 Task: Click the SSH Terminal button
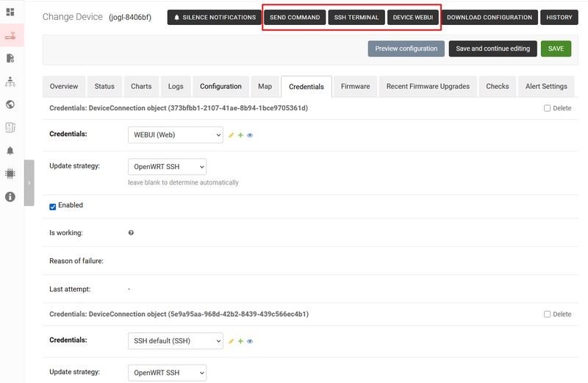(356, 18)
